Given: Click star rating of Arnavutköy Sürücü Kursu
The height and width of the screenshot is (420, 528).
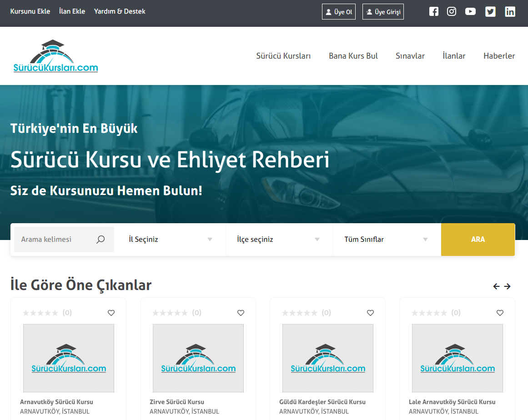Looking at the screenshot, I should click(x=40, y=313).
